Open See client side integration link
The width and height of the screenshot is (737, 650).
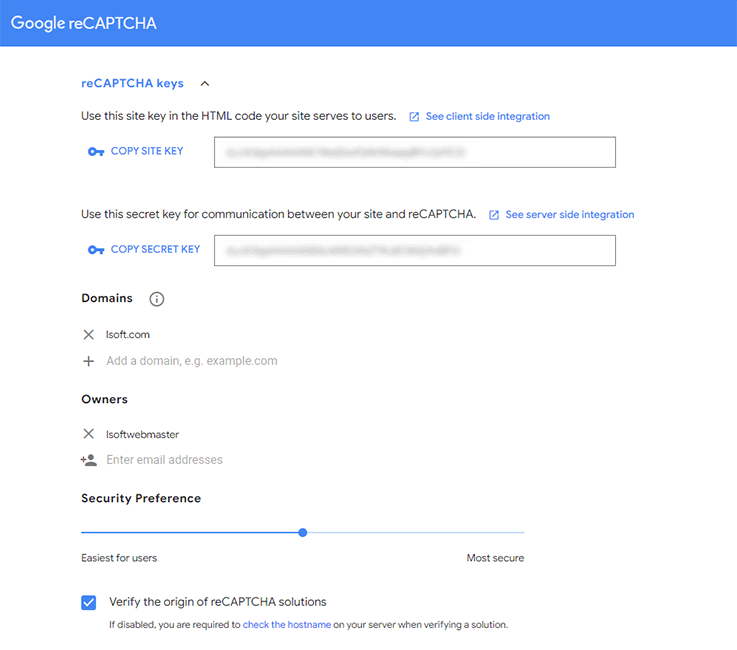tap(487, 117)
